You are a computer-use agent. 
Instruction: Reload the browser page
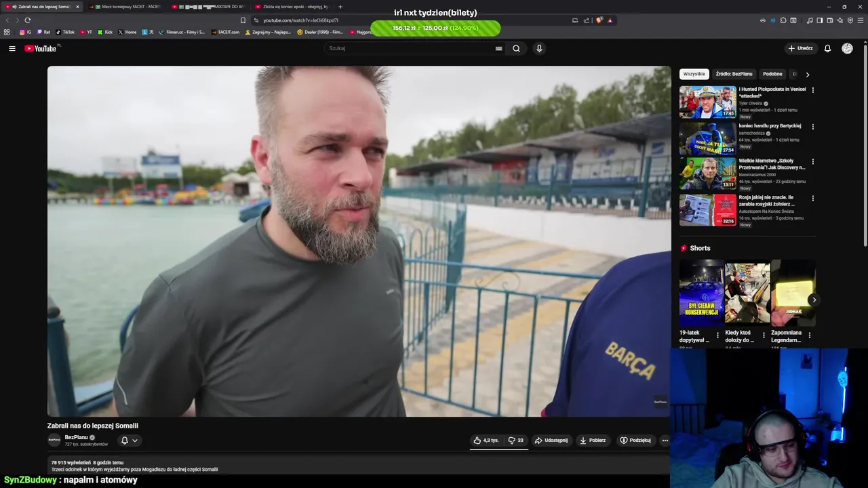click(28, 20)
